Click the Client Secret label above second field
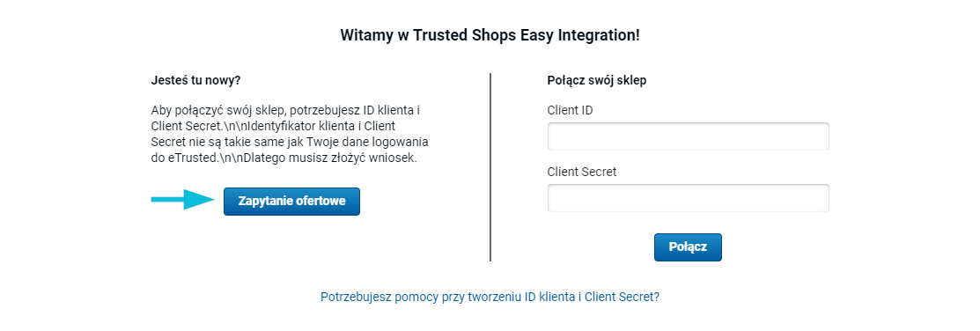This screenshot has width=980, height=331. 582,172
